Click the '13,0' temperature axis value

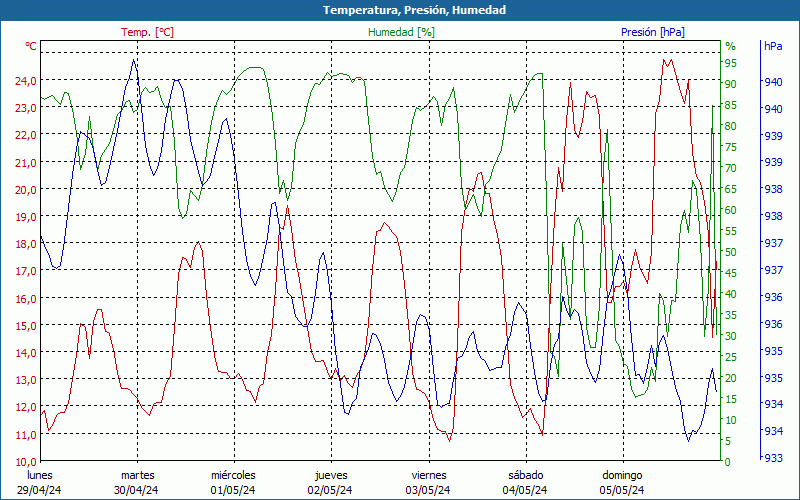[x=26, y=380]
